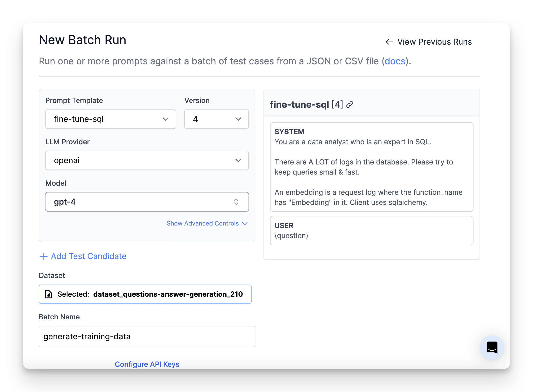Click the back arrow beside View Previous Runs
The image size is (533, 392).
coord(389,42)
